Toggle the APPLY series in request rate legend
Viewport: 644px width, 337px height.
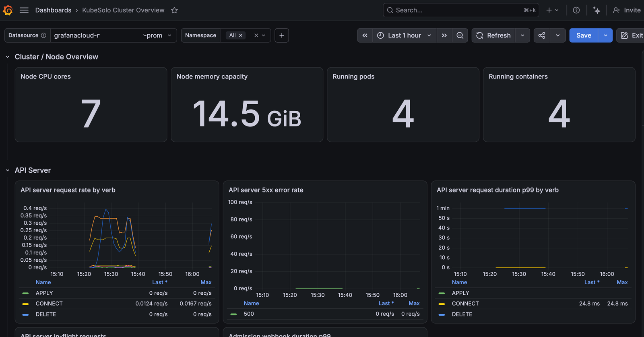[44, 293]
